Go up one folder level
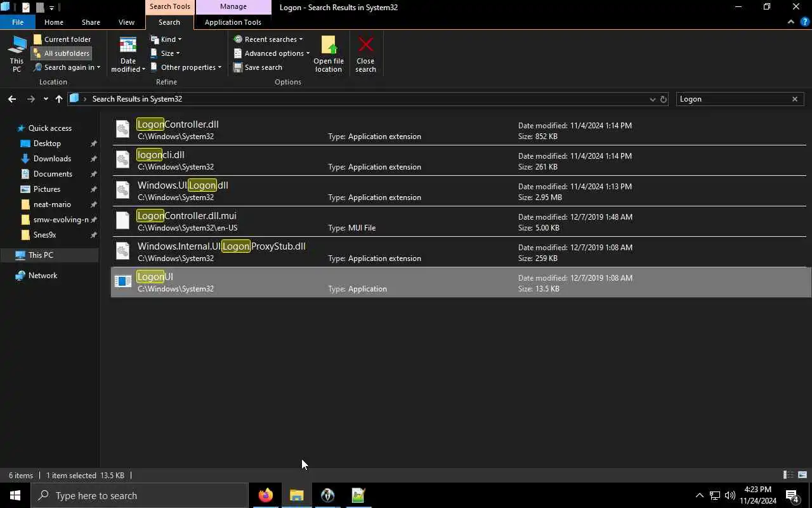The width and height of the screenshot is (812, 508). pyautogui.click(x=59, y=99)
